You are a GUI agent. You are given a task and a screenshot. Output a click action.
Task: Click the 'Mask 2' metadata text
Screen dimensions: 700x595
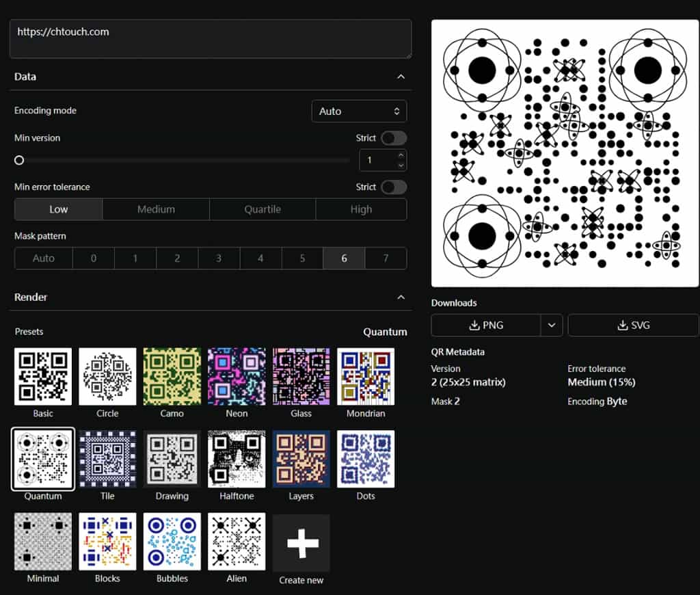[445, 401]
